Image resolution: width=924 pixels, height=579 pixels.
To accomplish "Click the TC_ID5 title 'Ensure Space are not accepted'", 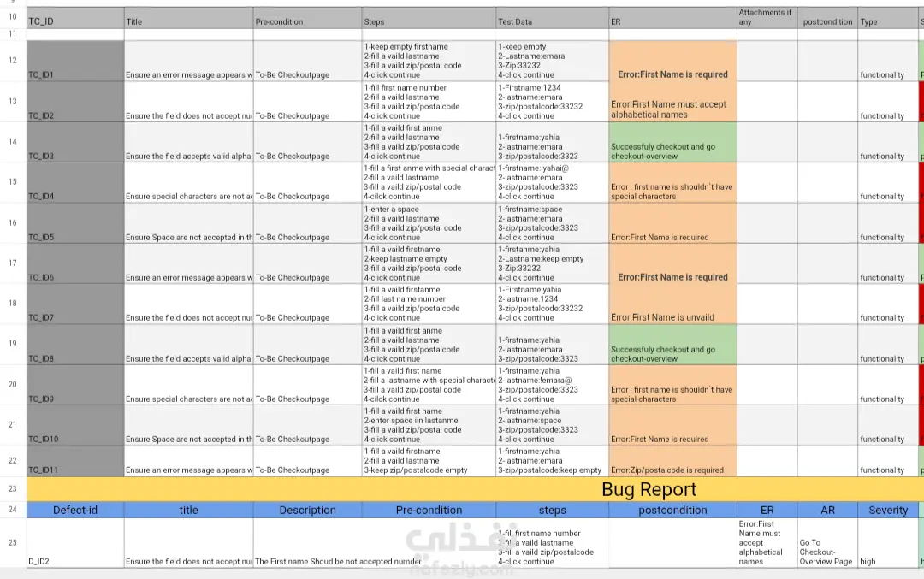I will coord(188,223).
